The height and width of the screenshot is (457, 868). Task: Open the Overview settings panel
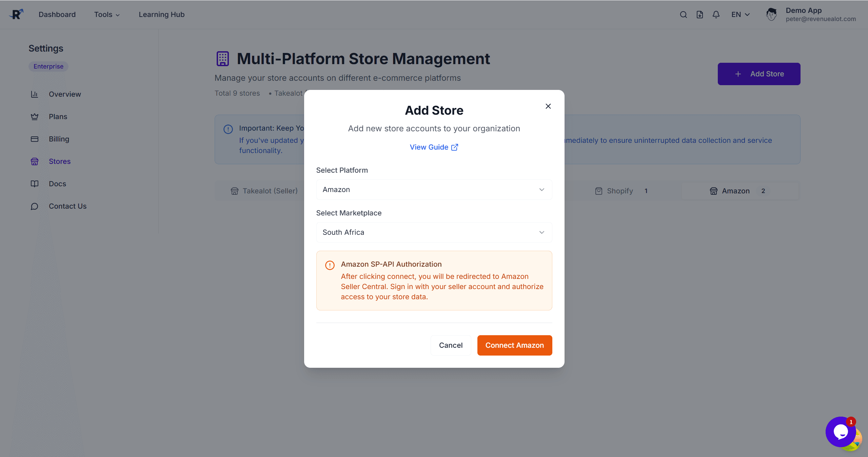pyautogui.click(x=35, y=94)
